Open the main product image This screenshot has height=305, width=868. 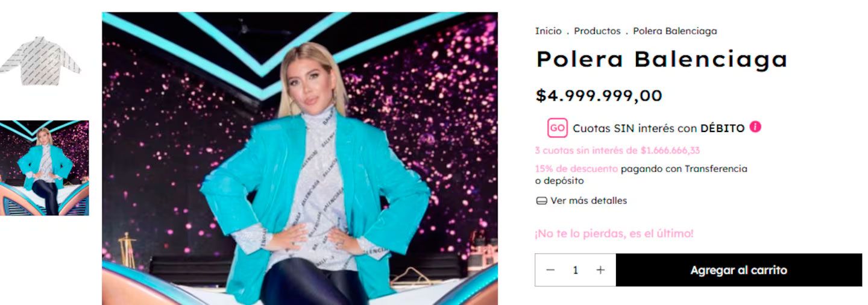300,159
